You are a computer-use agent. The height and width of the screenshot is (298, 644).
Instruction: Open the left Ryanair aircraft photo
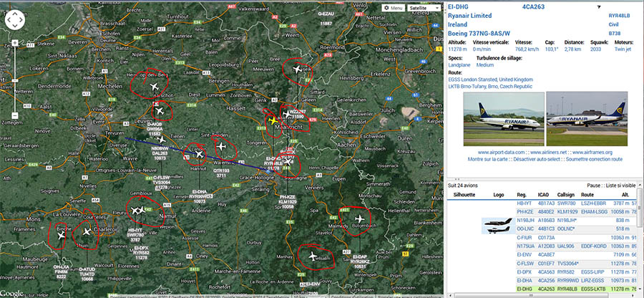[x=504, y=119]
